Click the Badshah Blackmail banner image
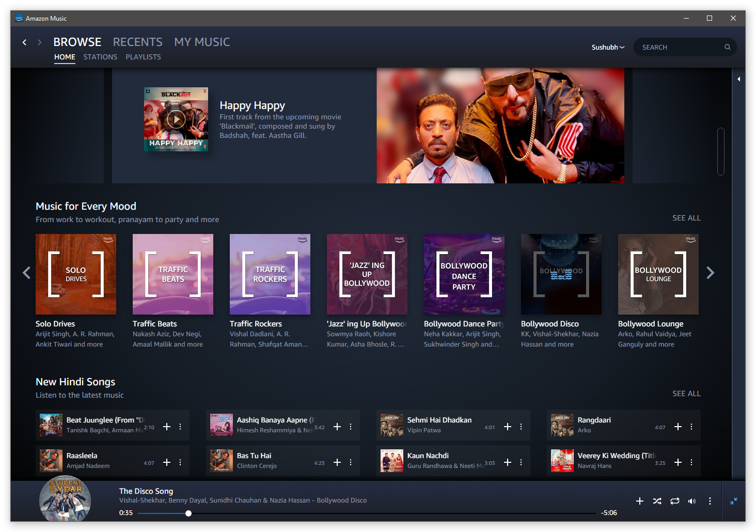Viewport: 756px width, 532px height. [500, 126]
